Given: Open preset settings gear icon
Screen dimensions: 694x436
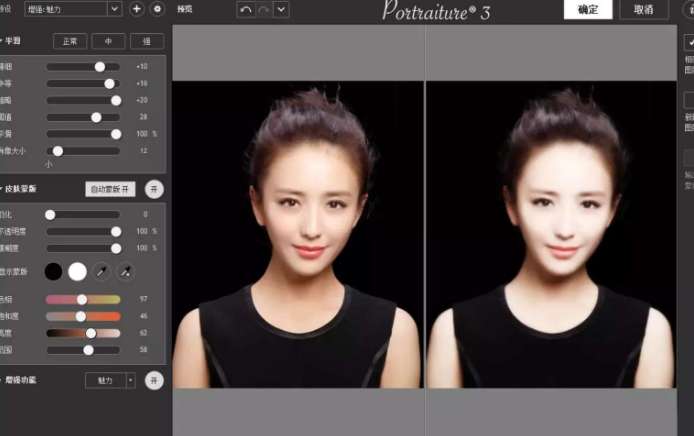Looking at the screenshot, I should [x=158, y=9].
